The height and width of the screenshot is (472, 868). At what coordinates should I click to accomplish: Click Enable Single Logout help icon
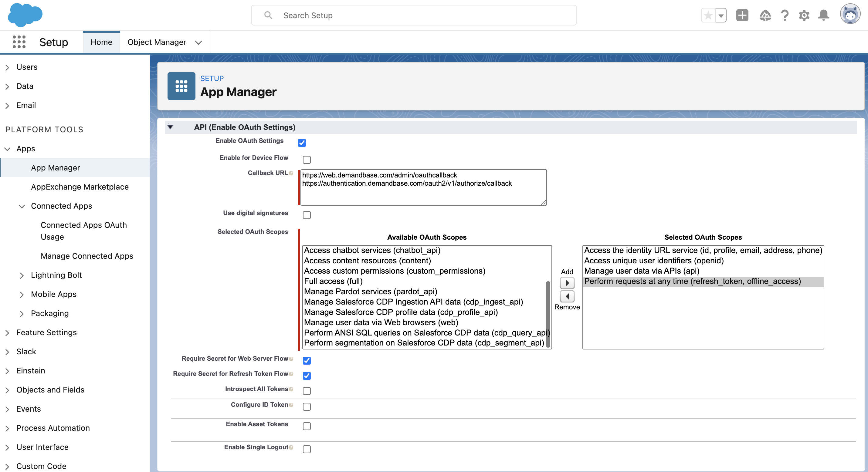[291, 447]
